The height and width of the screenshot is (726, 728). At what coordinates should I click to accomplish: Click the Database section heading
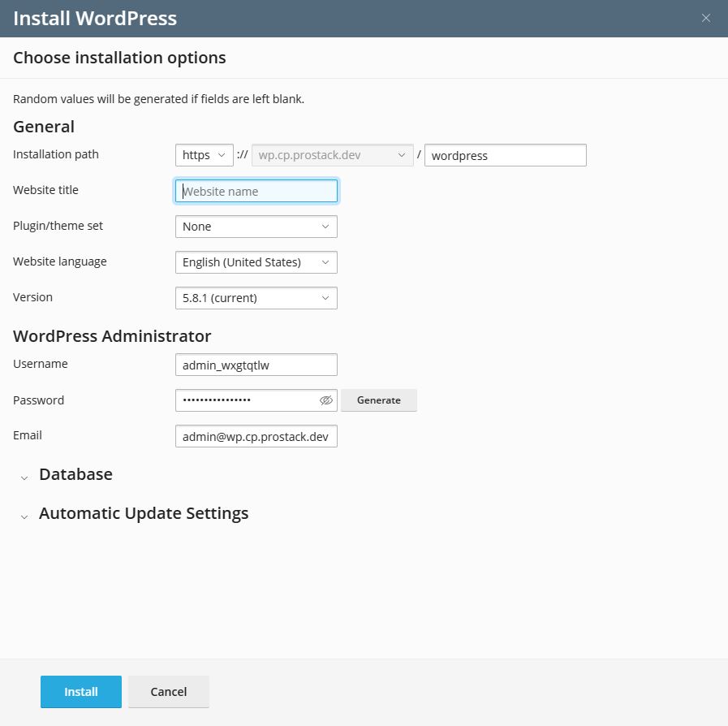(75, 474)
